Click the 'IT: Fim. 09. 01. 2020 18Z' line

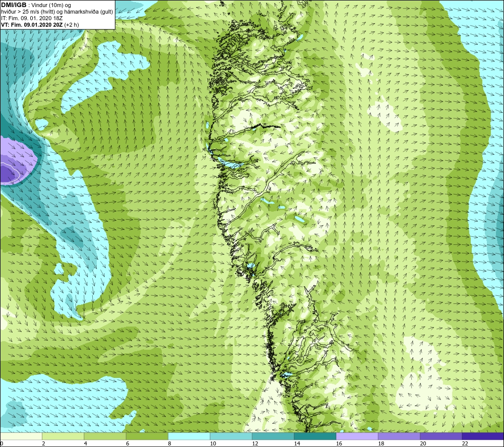(x=32, y=18)
